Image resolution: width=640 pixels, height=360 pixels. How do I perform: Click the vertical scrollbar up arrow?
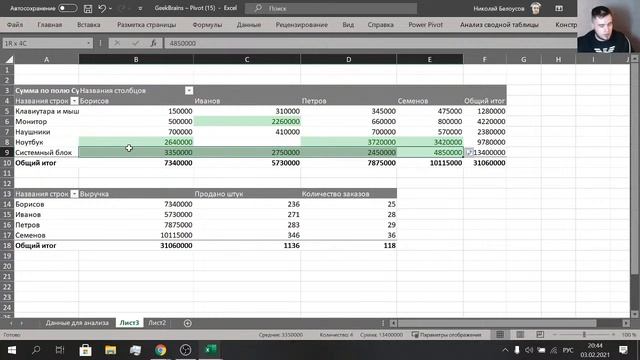pos(635,59)
